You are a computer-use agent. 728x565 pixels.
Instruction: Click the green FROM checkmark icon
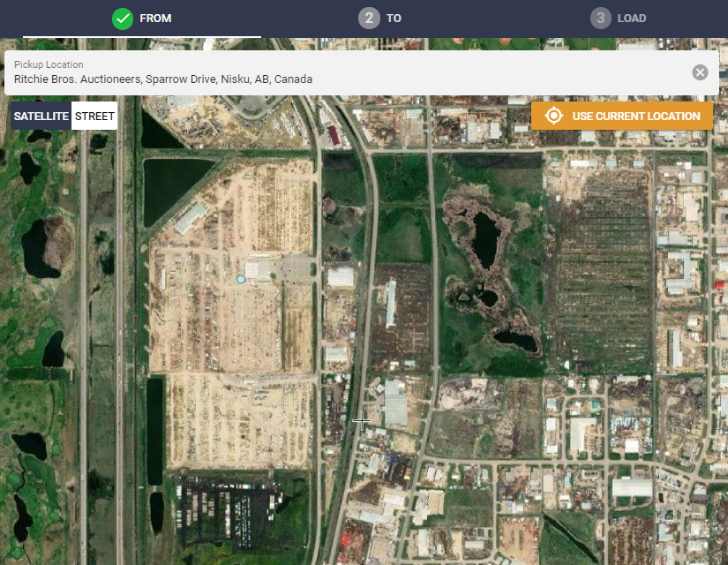click(x=123, y=19)
